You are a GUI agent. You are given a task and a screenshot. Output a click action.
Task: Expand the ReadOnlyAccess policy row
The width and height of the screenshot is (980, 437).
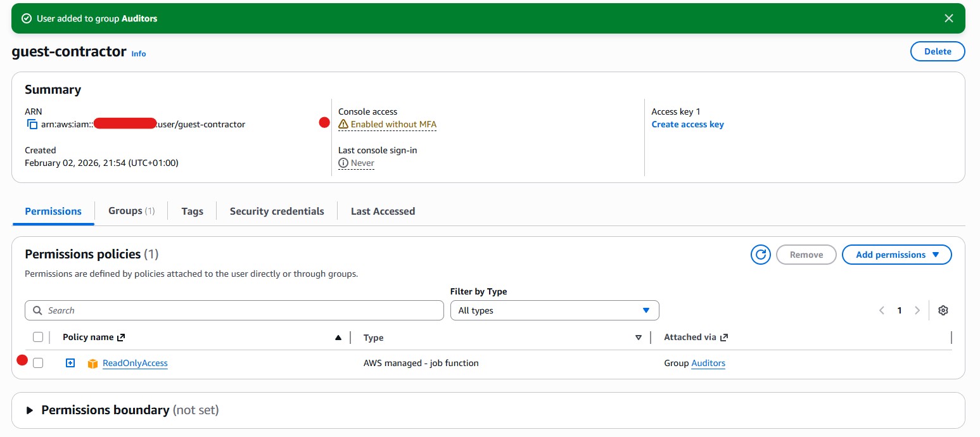click(70, 363)
